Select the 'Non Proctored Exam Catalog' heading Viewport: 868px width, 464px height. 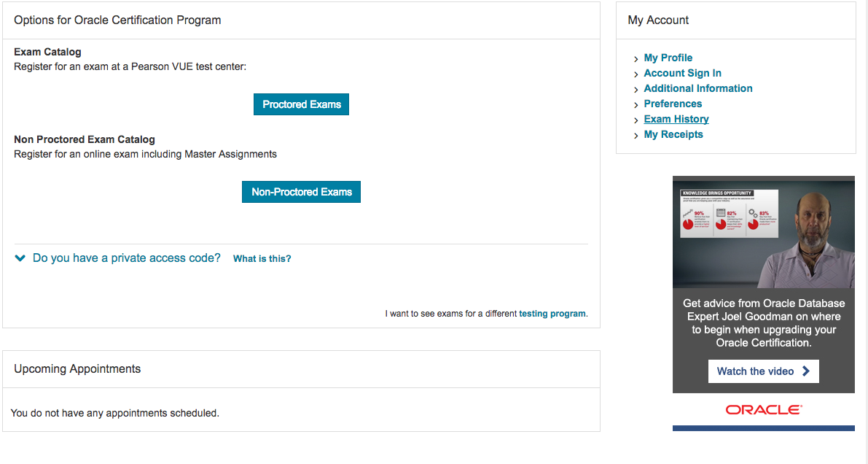[x=84, y=139]
